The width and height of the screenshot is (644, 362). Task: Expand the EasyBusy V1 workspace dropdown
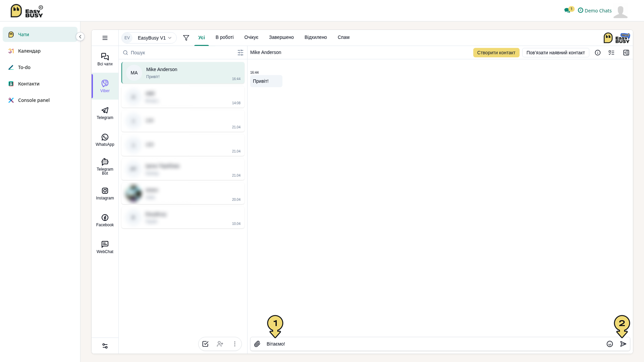(x=149, y=38)
